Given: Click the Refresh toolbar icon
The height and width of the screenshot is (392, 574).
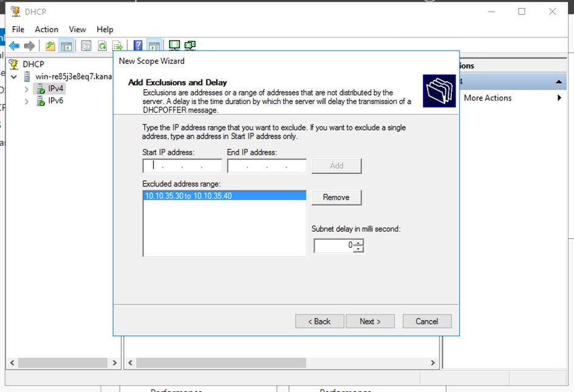Looking at the screenshot, I should pos(102,46).
